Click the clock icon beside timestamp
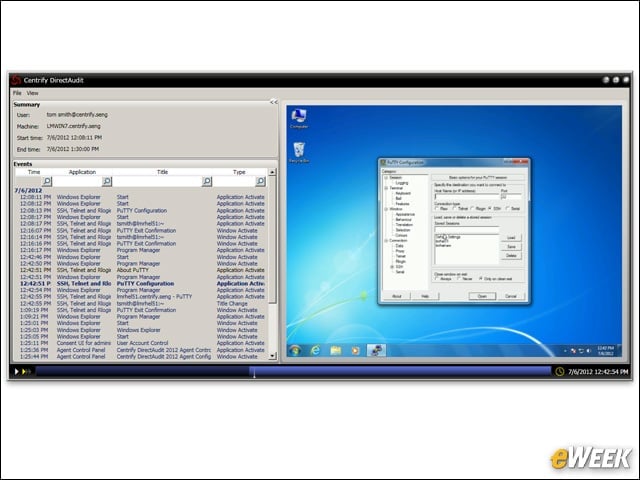The image size is (640, 480). coord(560,371)
